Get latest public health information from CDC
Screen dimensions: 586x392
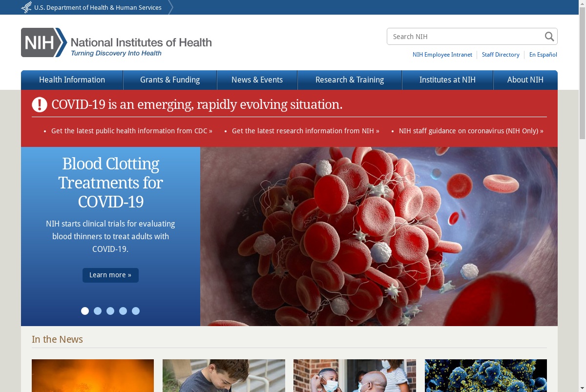point(132,131)
